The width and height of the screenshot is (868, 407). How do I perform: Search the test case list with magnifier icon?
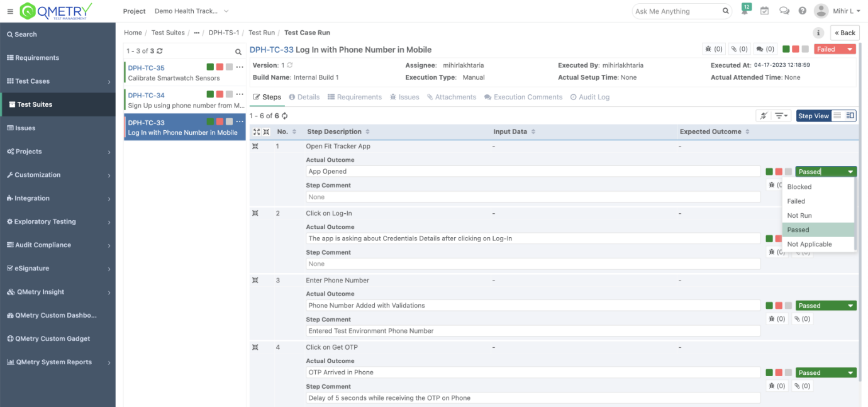pyautogui.click(x=238, y=52)
